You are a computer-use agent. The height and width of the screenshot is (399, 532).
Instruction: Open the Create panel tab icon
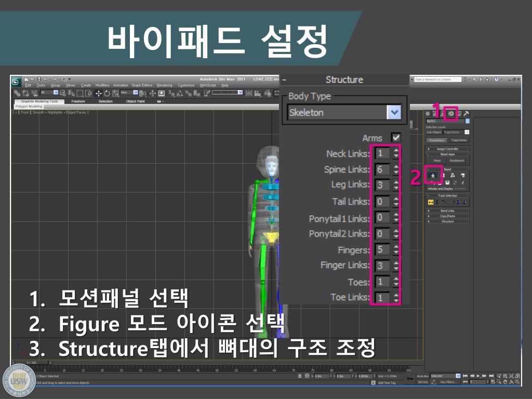pyautogui.click(x=428, y=114)
